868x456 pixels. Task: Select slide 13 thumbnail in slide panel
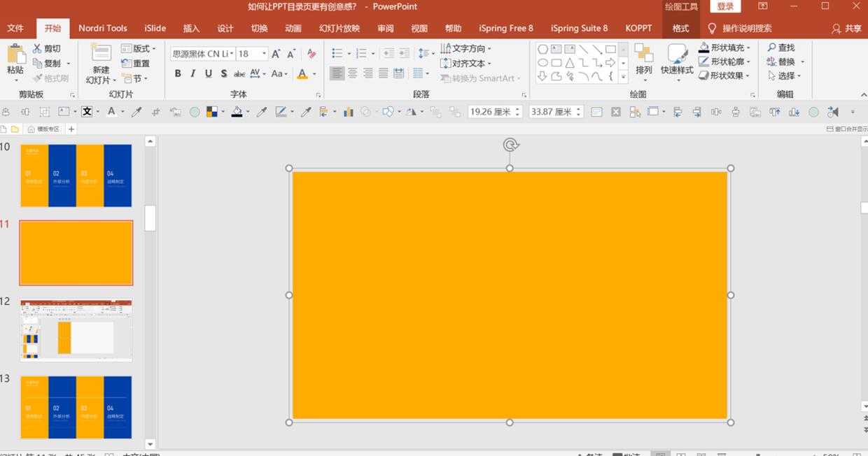coord(76,407)
